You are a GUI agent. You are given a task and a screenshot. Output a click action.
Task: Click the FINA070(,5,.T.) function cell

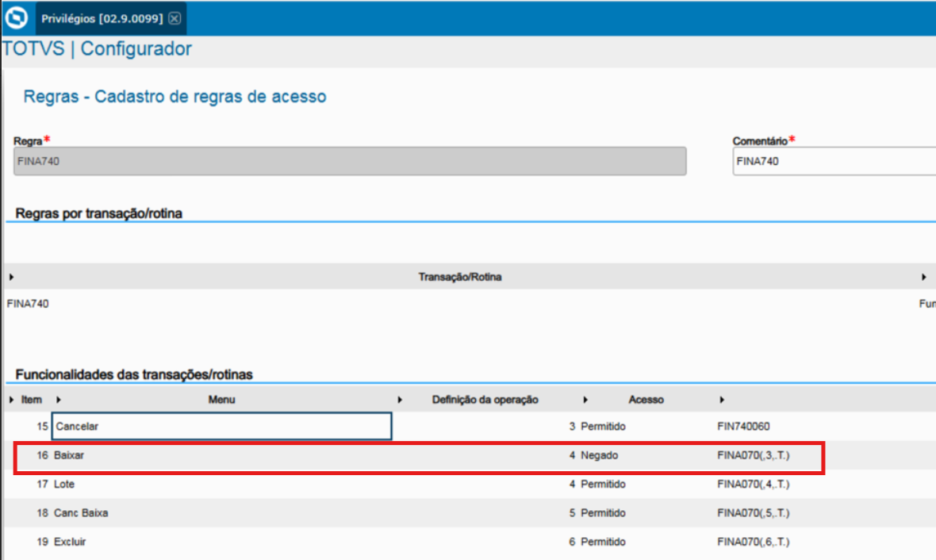[754, 513]
